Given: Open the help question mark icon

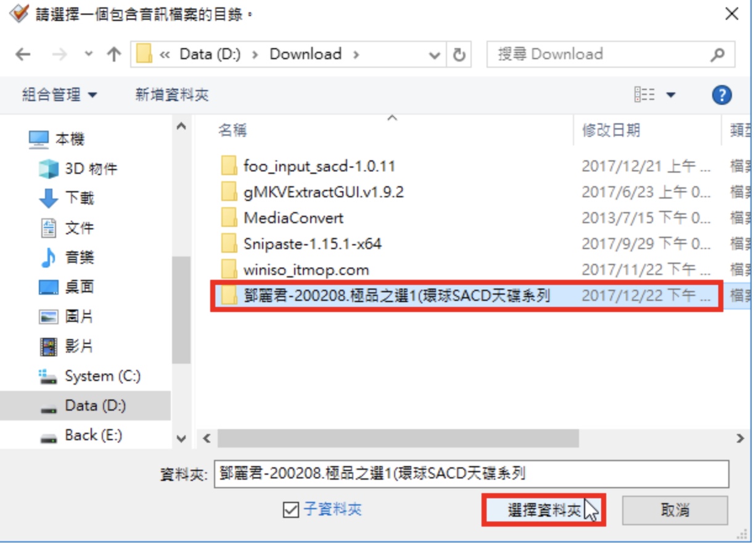Looking at the screenshot, I should [x=721, y=95].
